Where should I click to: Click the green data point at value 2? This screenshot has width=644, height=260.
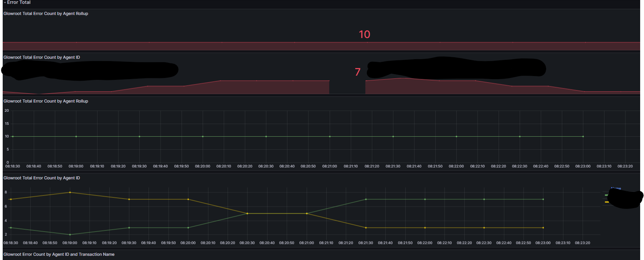click(70, 235)
